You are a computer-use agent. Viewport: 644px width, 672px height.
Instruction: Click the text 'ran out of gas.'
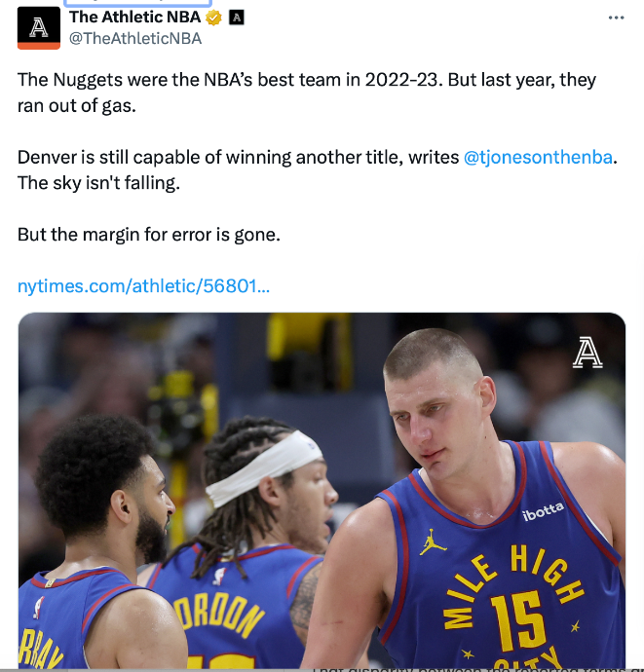coord(77,106)
